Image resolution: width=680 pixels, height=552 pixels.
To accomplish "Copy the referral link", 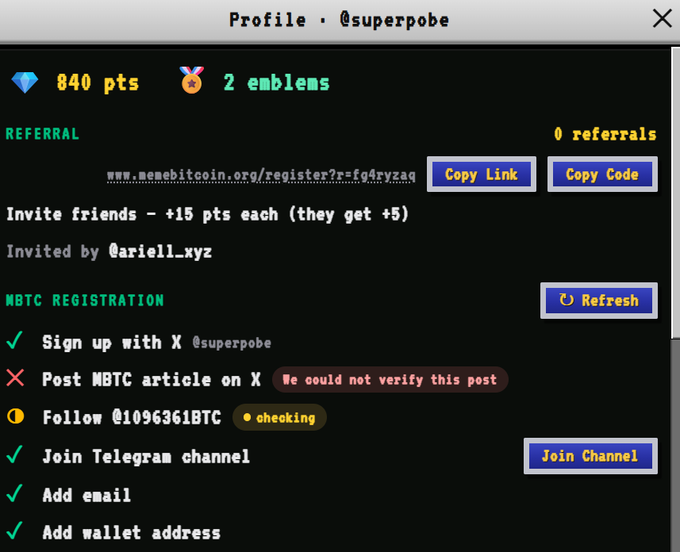I will (481, 174).
